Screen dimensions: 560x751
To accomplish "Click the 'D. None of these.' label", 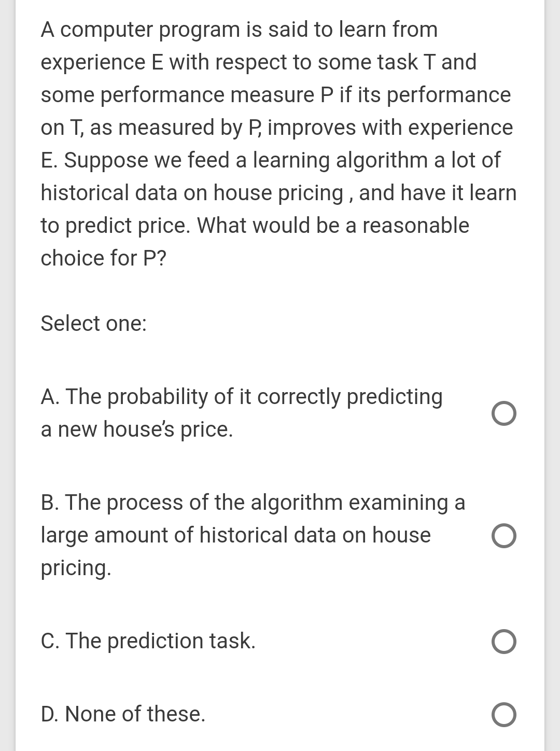I will click(123, 714).
